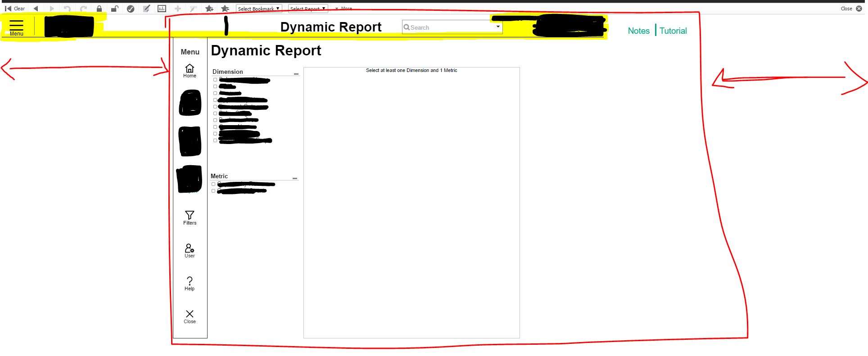Image resolution: width=868 pixels, height=356 pixels.
Task: Click the Clear selections toolbar button
Action: [x=15, y=9]
